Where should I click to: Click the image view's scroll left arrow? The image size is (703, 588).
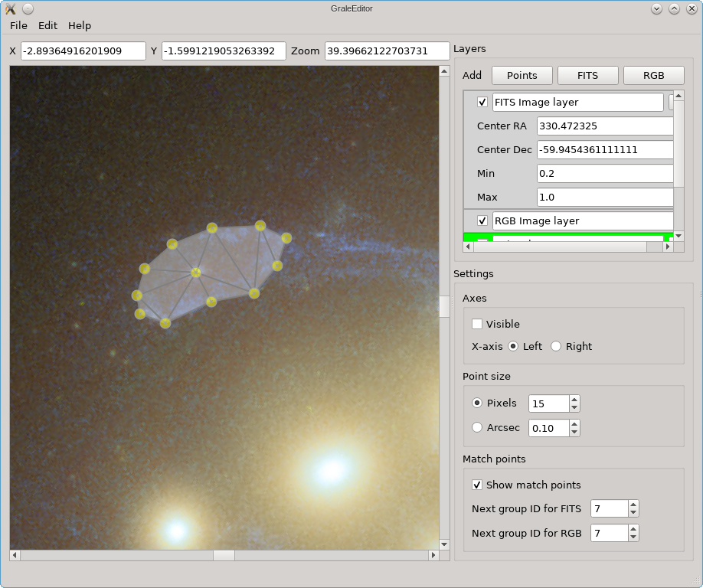(15, 555)
